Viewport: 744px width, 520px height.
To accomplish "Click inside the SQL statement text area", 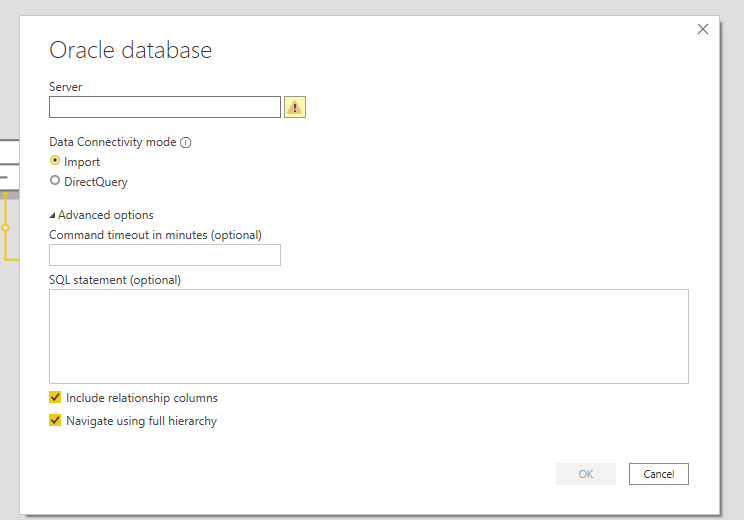I will point(369,336).
